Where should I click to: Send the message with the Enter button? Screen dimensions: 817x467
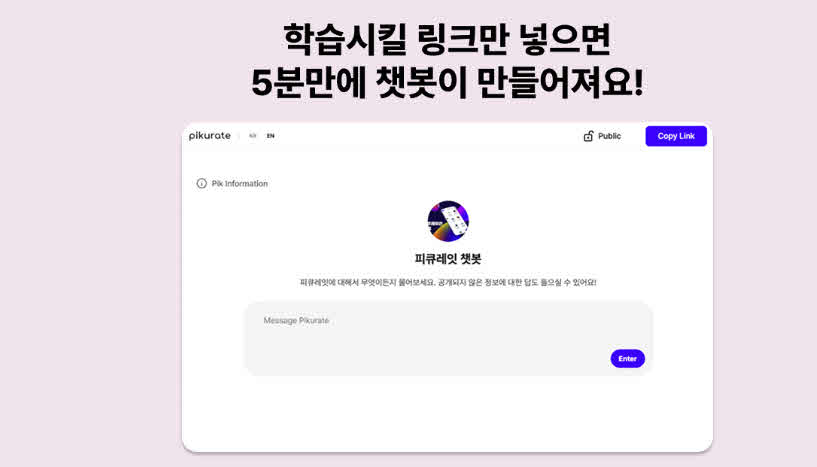627,359
